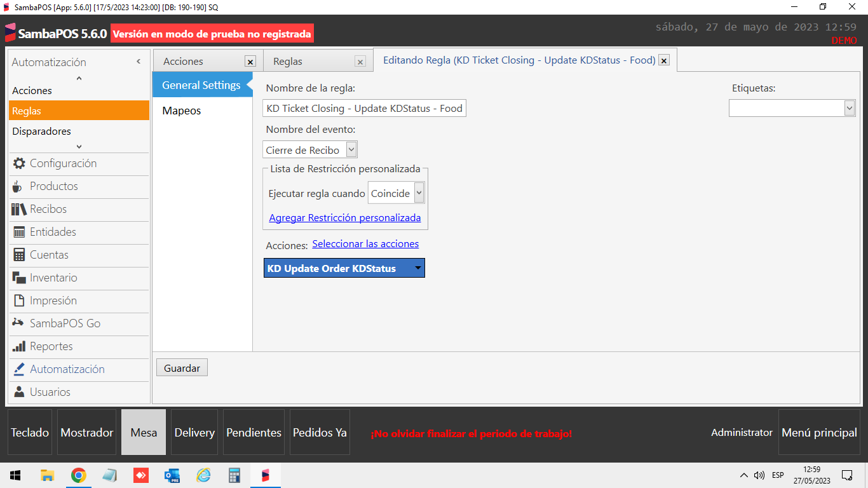Click SambaPOS icon in taskbar

266,475
